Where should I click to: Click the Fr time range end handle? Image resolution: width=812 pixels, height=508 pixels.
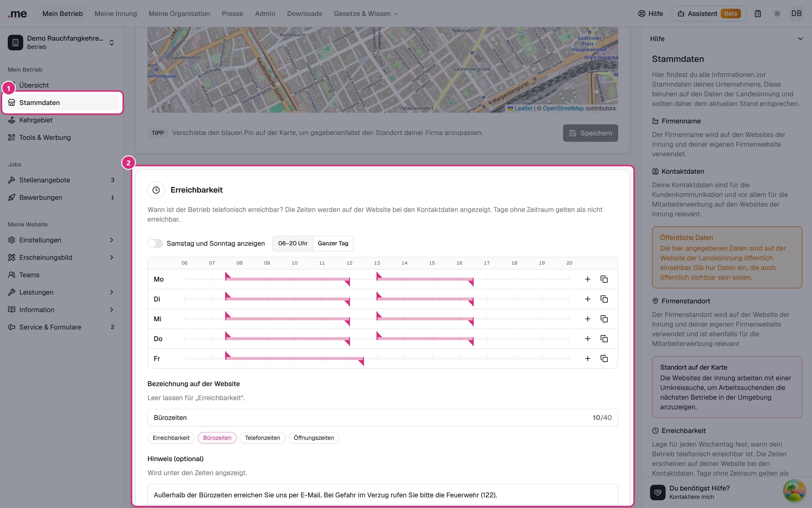(361, 361)
